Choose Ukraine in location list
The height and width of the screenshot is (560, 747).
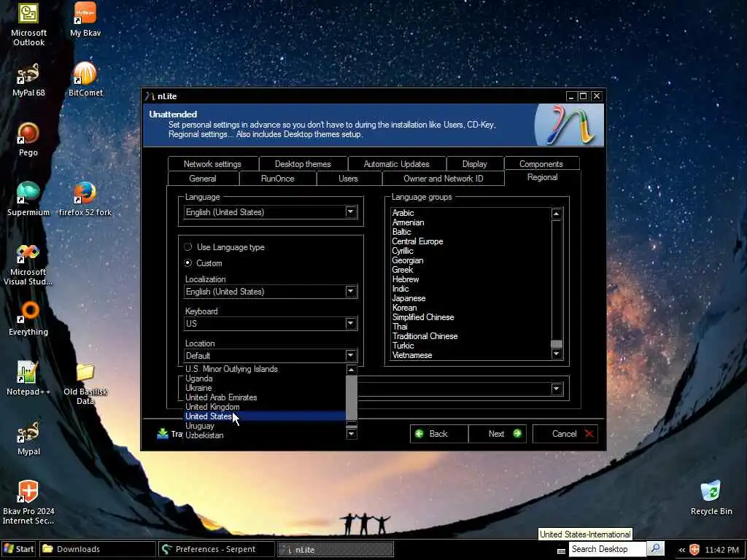[x=264, y=388]
